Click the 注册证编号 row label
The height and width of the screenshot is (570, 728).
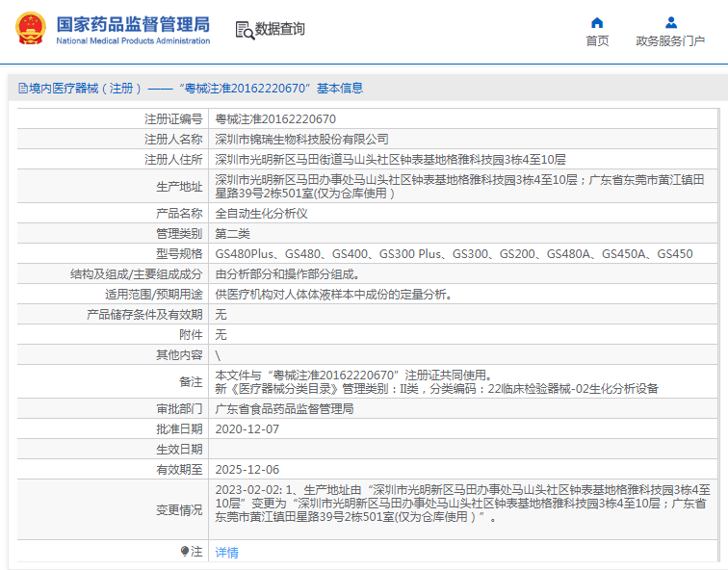(173, 119)
